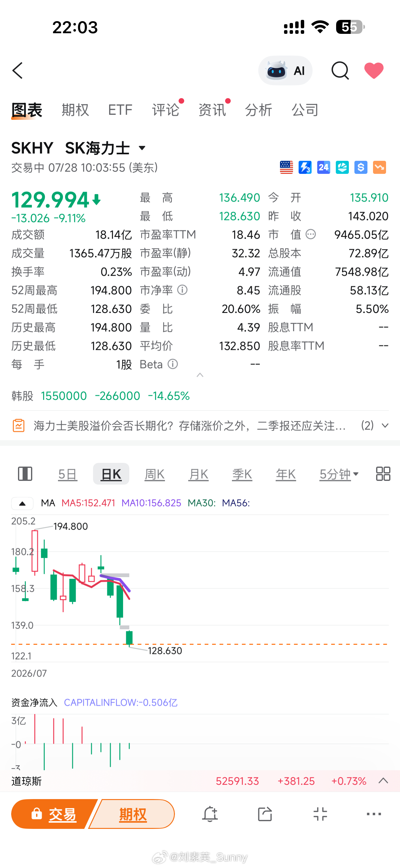This screenshot has height=868, width=400.
Task: Open the 资讯 tab
Action: pyautogui.click(x=212, y=110)
